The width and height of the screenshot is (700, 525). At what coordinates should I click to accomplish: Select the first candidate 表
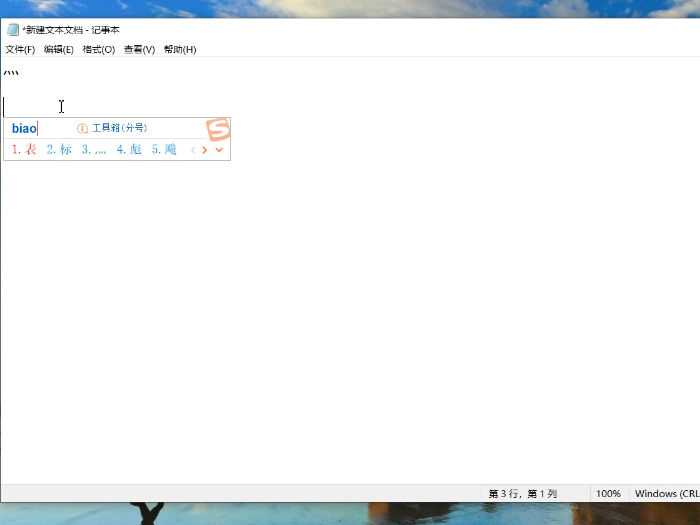coord(24,150)
